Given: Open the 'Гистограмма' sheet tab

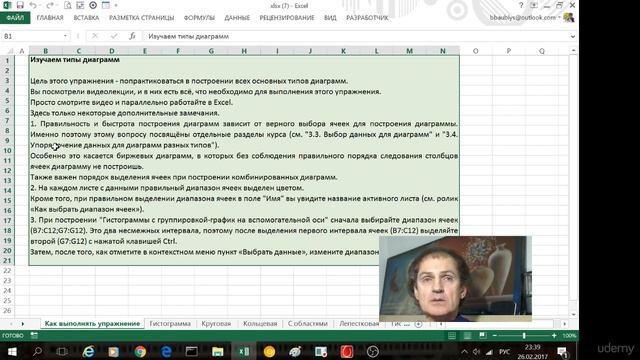Looking at the screenshot, I should click(x=170, y=324).
